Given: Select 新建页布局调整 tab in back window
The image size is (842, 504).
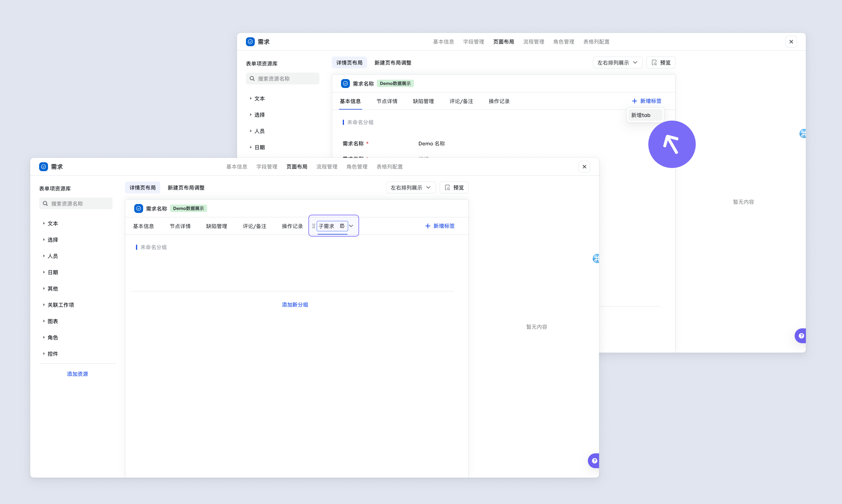Looking at the screenshot, I should click(393, 63).
